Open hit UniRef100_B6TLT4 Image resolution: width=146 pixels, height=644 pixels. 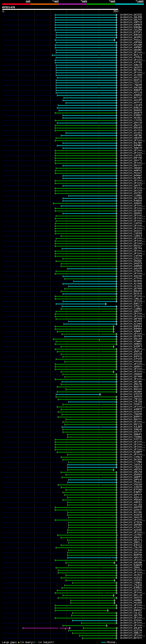[131, 55]
